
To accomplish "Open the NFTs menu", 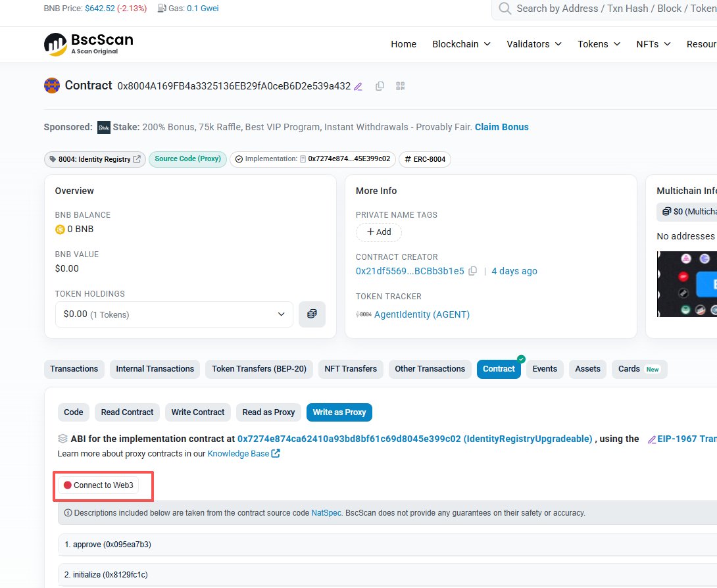I will (x=653, y=44).
